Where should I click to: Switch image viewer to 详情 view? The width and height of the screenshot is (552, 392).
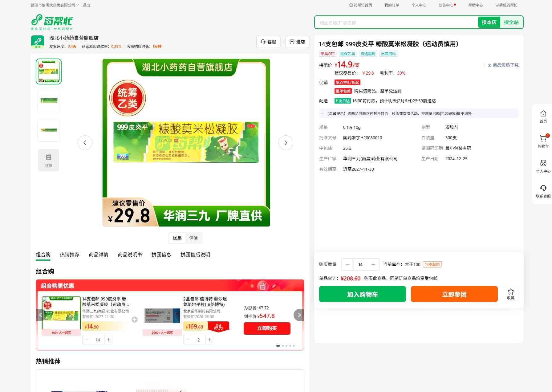[193, 238]
